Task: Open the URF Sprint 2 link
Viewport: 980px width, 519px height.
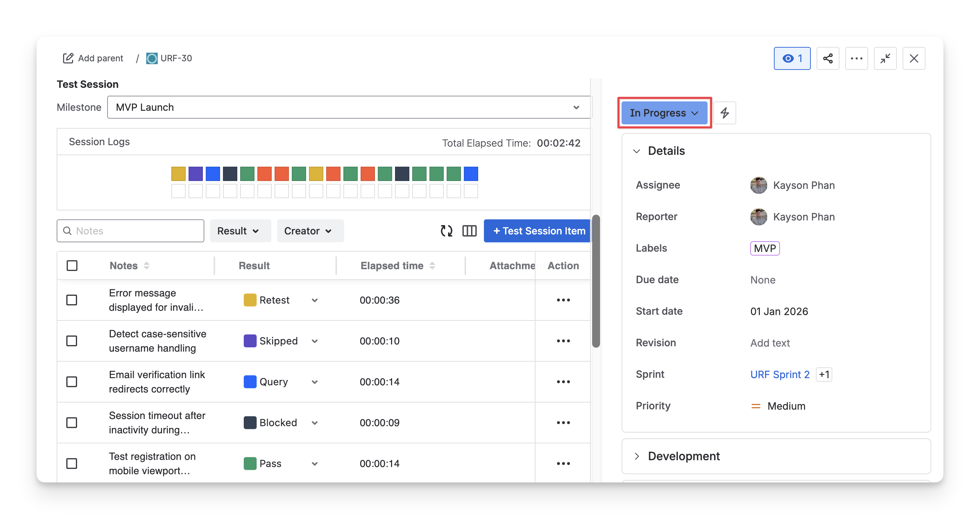Action: point(780,375)
